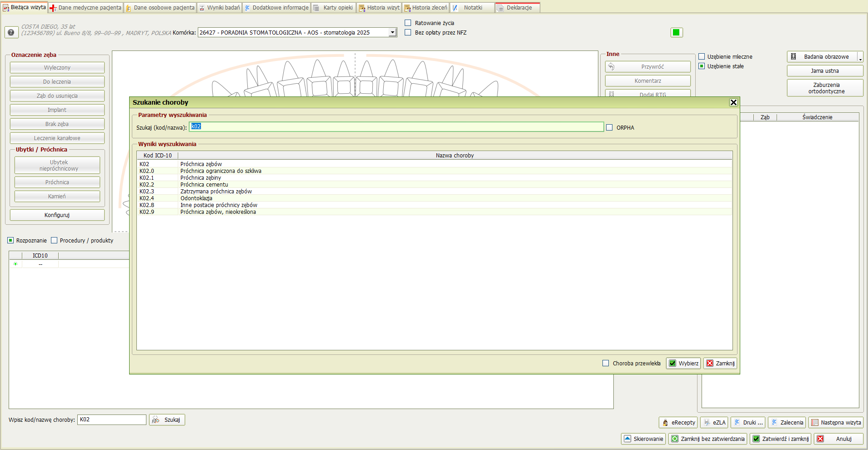This screenshot has width=868, height=450.
Task: Open the Historia wizyt tab
Action: pos(379,8)
